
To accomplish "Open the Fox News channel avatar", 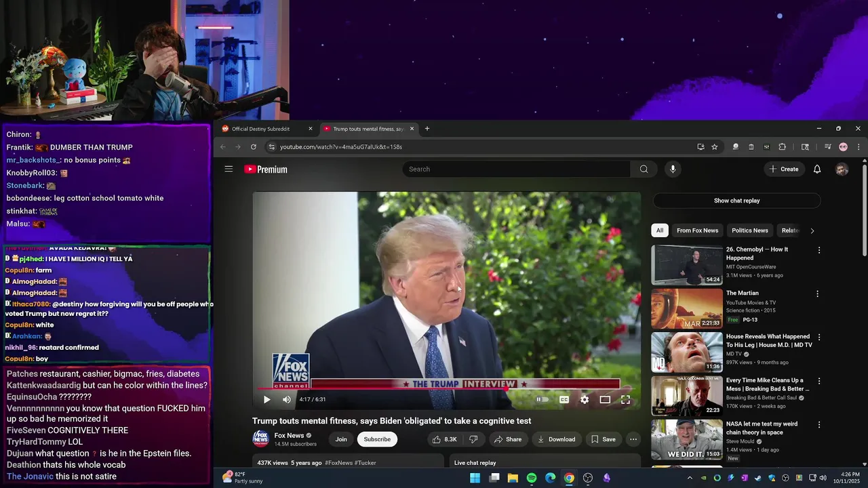I will pos(260,439).
